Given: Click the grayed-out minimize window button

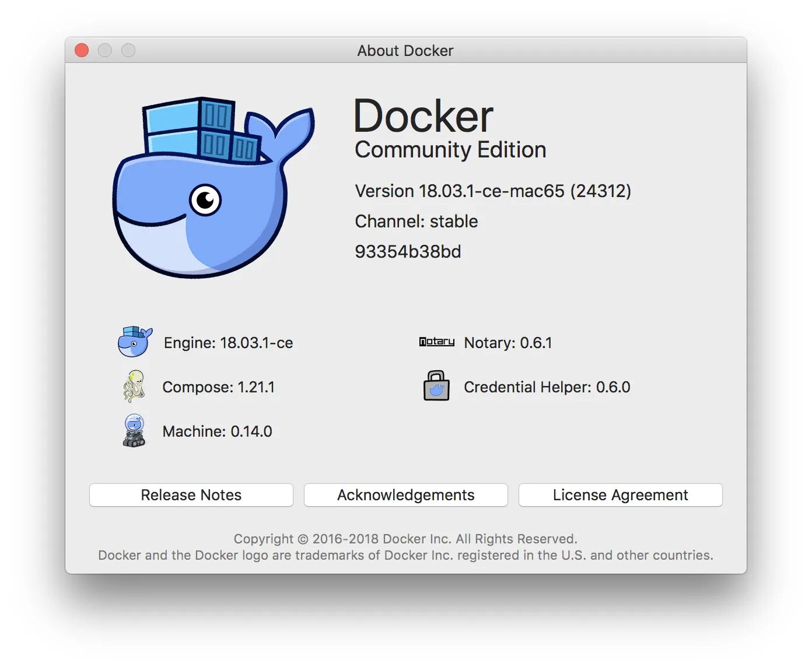Looking at the screenshot, I should point(105,51).
